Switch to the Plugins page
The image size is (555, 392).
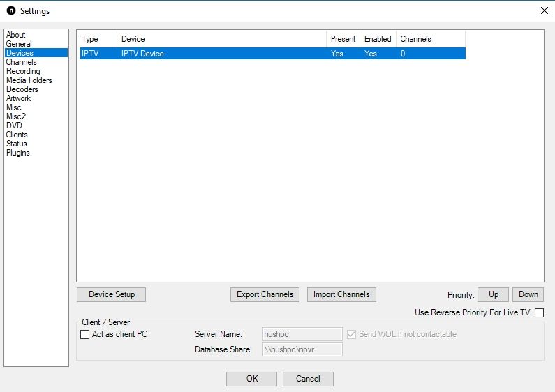click(17, 153)
